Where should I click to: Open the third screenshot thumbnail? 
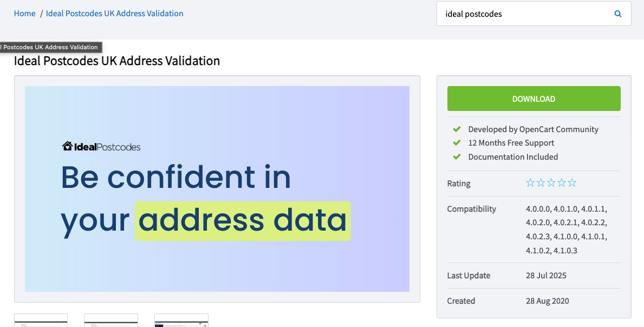pyautogui.click(x=181, y=321)
